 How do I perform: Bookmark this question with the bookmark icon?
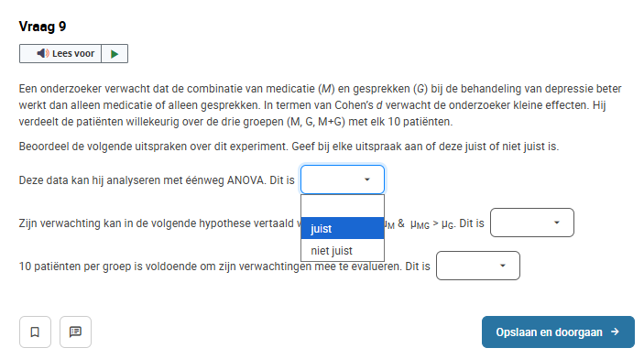pyautogui.click(x=36, y=332)
